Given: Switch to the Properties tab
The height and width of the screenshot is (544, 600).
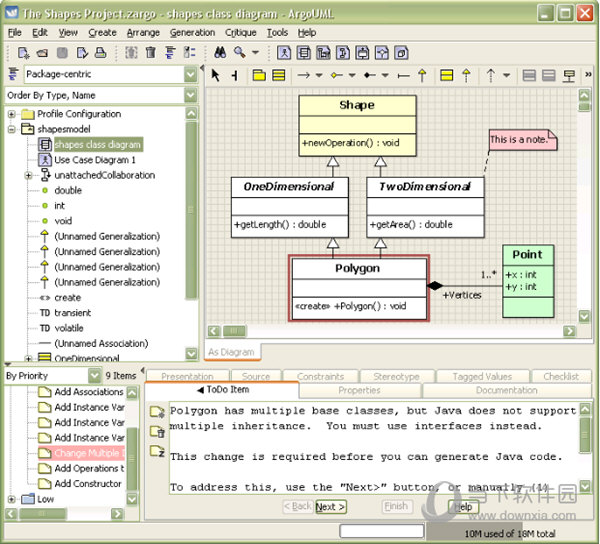Looking at the screenshot, I should (360, 390).
